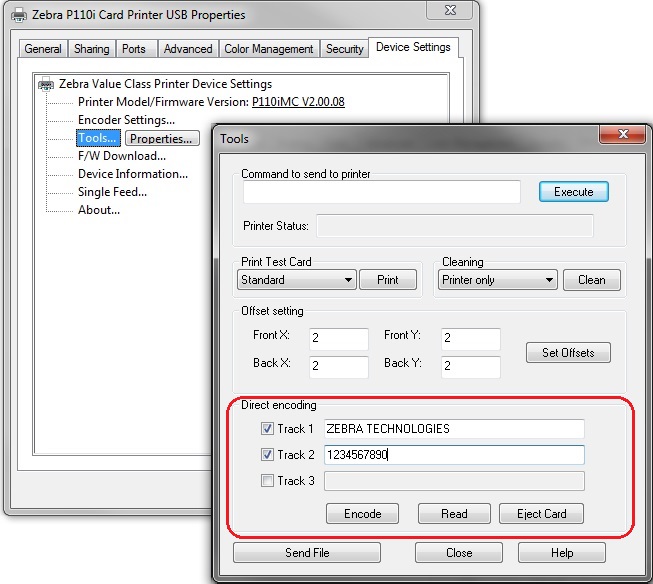Viewport: 653px width, 584px height.
Task: Click the Clean button
Action: (591, 280)
